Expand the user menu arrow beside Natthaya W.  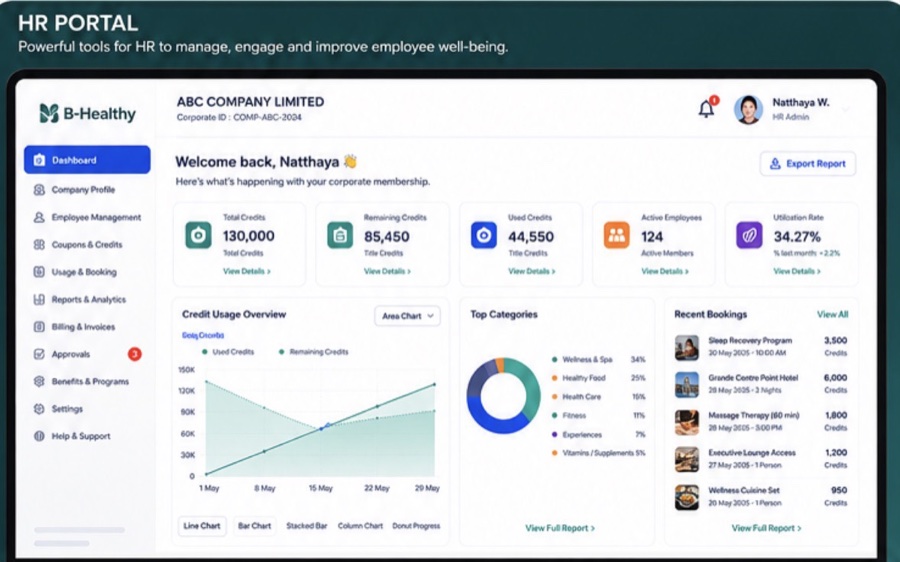(x=845, y=109)
